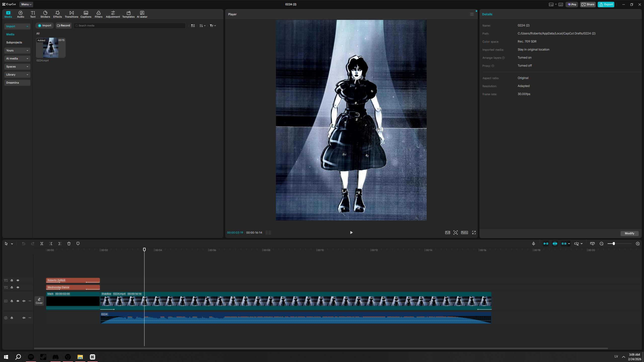Click the Delete trash icon in timeline toolbar
Viewport: 644px width, 362px height.
[69, 244]
